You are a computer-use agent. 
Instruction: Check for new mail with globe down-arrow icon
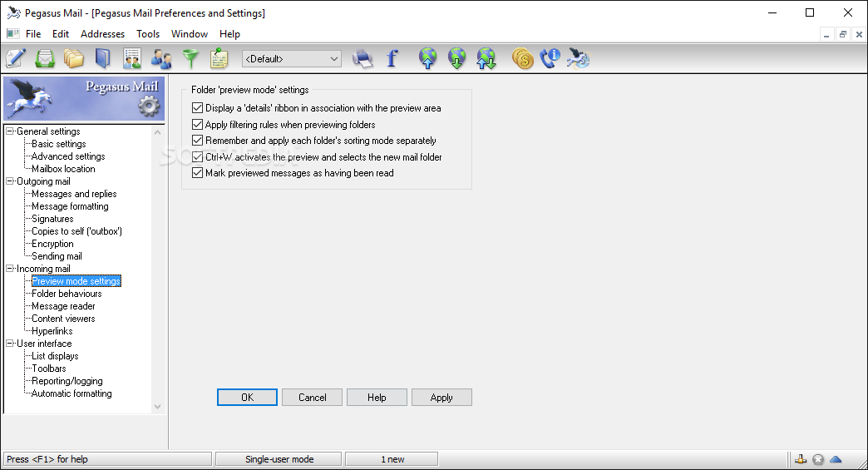pos(456,58)
